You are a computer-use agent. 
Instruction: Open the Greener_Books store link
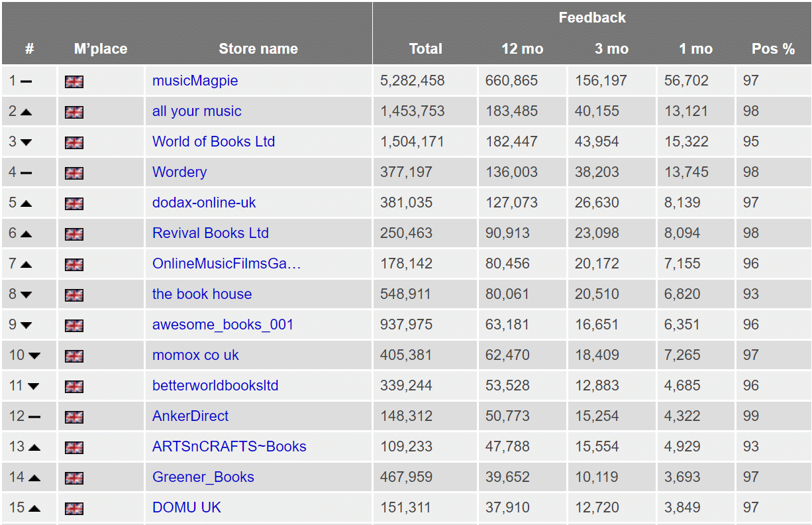203,477
